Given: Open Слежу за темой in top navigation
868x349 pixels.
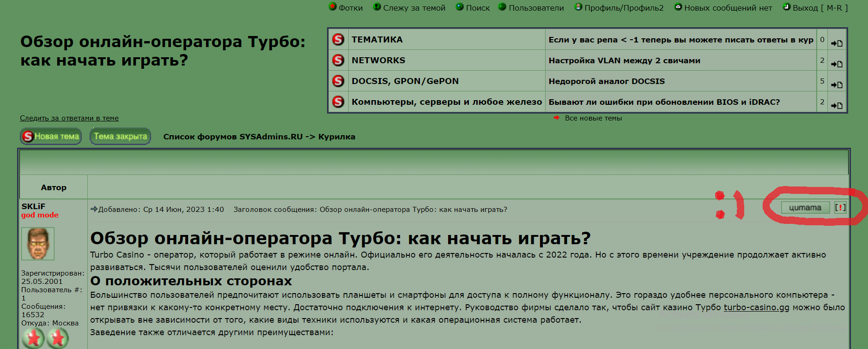Looking at the screenshot, I should [x=414, y=8].
